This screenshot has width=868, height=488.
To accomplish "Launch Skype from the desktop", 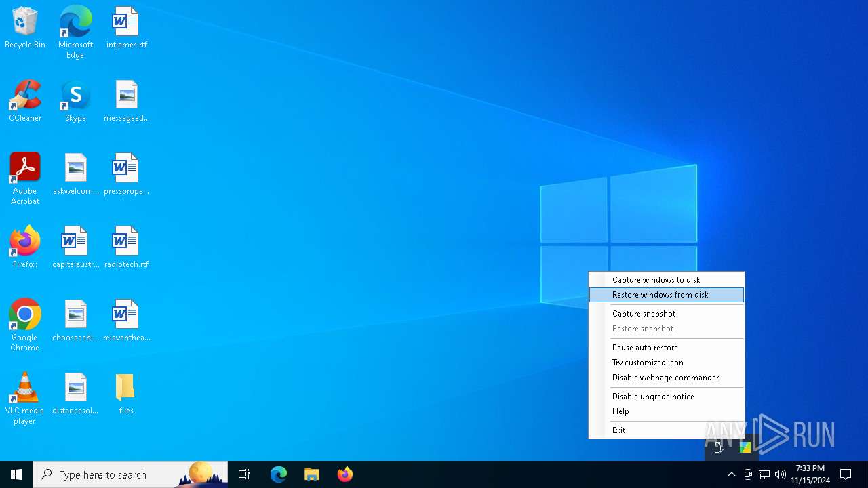I will (x=75, y=102).
